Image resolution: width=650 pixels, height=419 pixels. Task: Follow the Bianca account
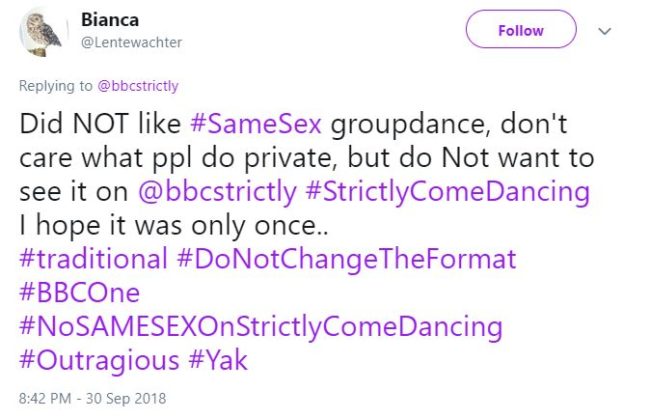[x=521, y=30]
